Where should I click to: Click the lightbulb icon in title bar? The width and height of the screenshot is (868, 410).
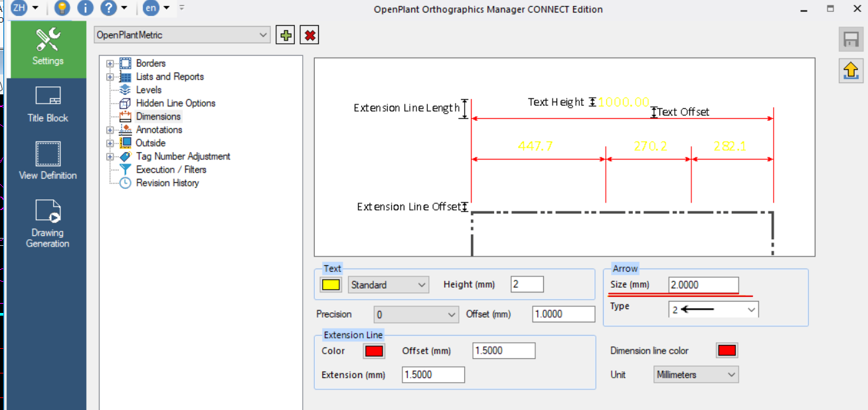pos(62,8)
